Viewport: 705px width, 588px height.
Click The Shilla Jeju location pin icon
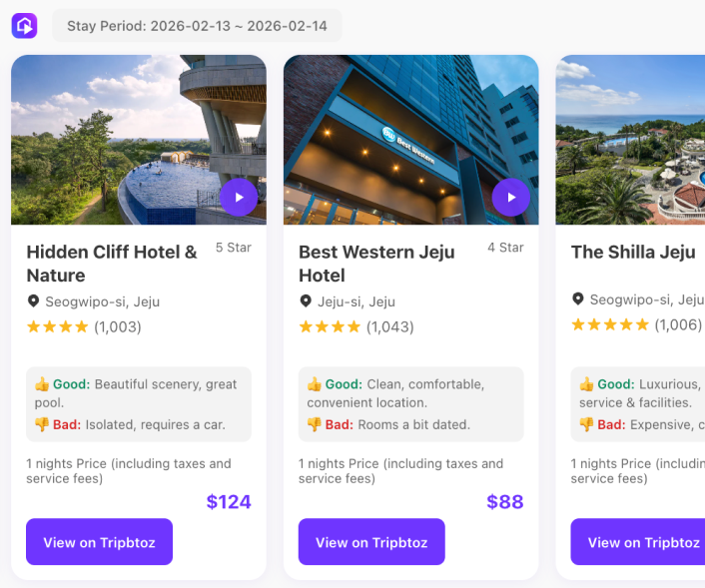pos(578,299)
